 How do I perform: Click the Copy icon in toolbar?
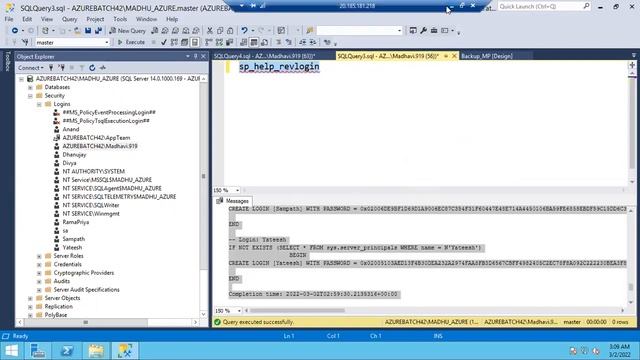coord(220,31)
